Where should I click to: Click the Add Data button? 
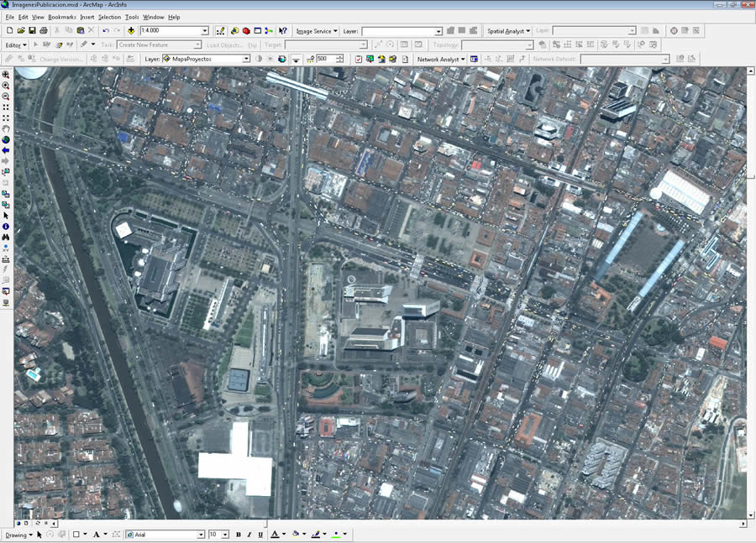click(131, 31)
